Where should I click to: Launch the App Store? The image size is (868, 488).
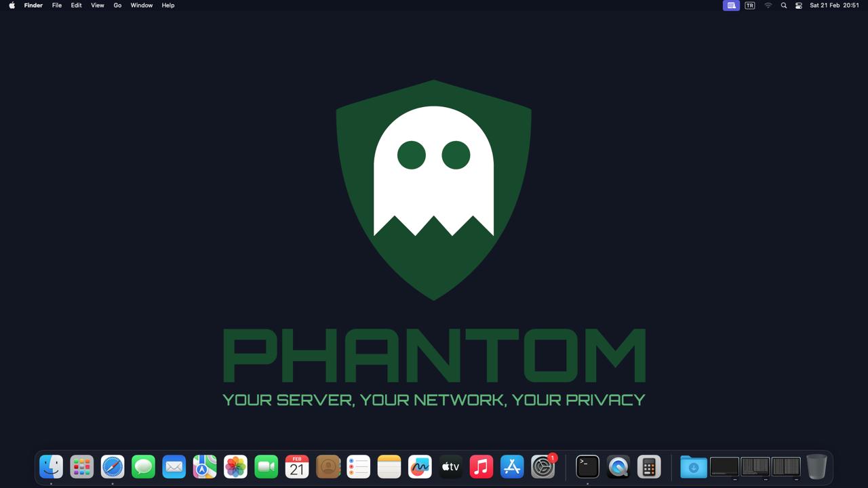point(512,467)
